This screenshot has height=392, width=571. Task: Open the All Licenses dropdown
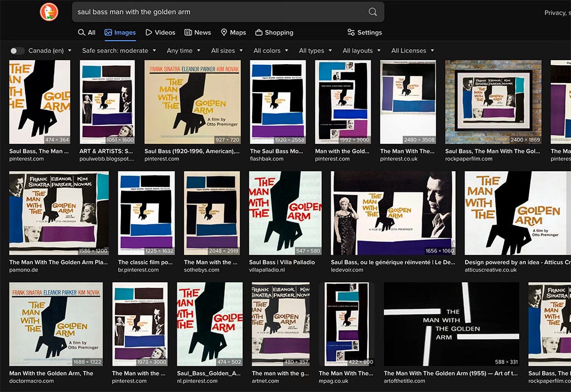413,51
